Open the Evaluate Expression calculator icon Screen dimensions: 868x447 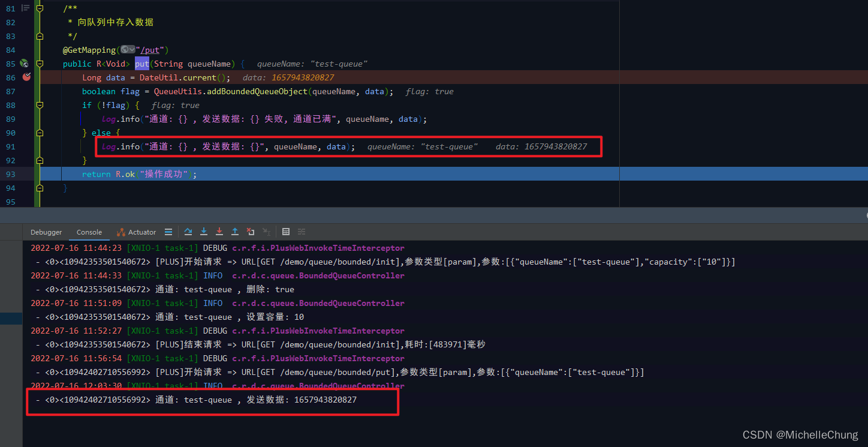[286, 232]
